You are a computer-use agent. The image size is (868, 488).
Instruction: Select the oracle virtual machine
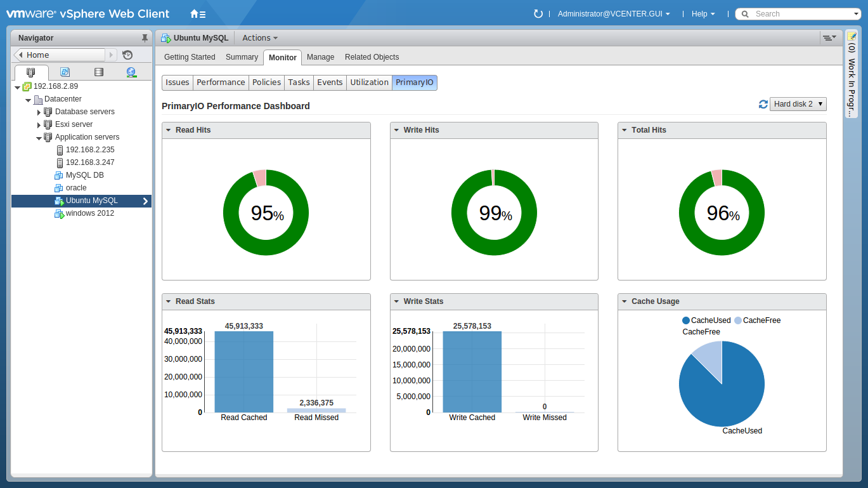point(76,188)
